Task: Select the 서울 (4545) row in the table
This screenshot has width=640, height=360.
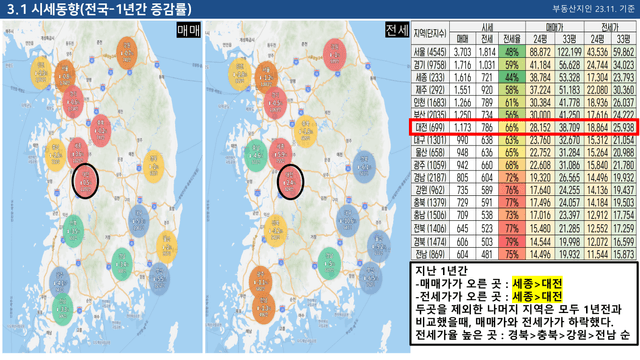Action: pos(524,52)
